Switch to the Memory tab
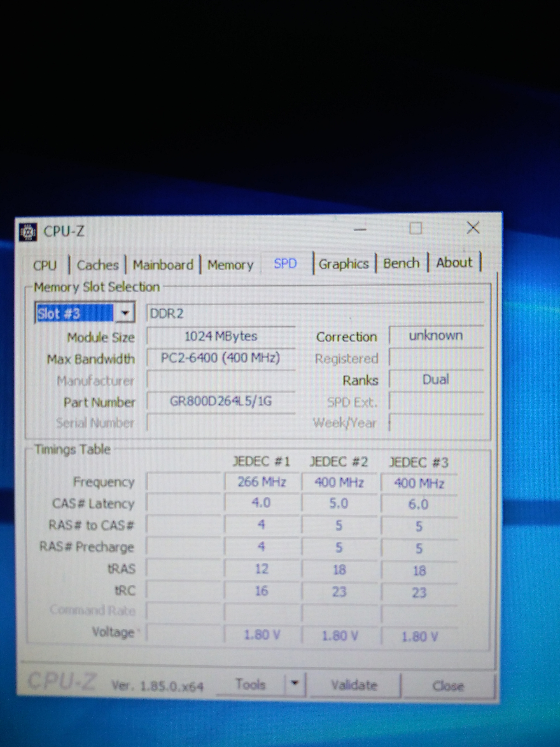The image size is (560, 747). click(x=230, y=265)
